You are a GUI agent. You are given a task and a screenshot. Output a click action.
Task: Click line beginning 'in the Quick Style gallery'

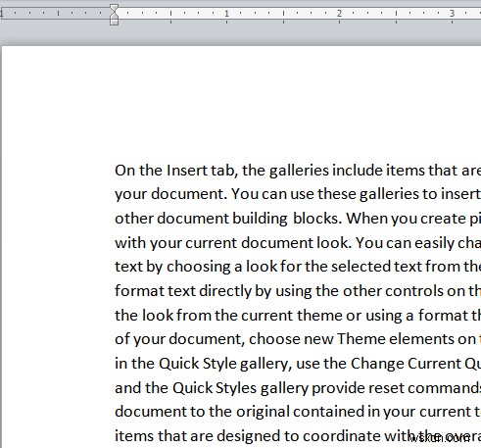click(298, 364)
